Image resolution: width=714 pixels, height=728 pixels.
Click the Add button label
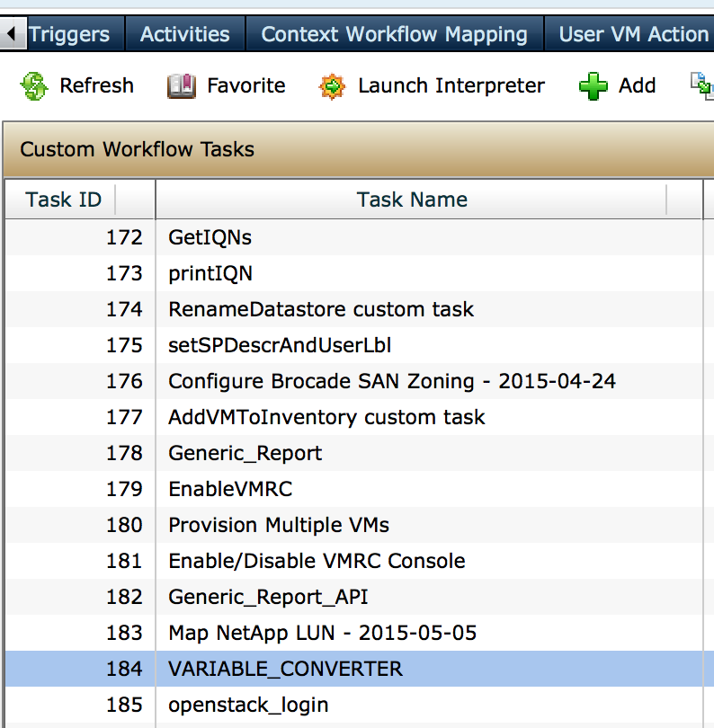click(637, 86)
